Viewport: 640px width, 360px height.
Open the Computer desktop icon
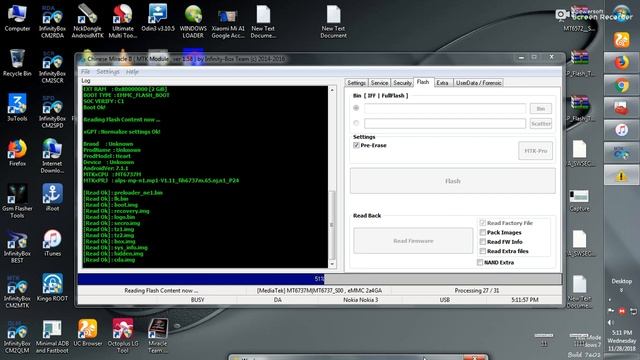pos(17,18)
